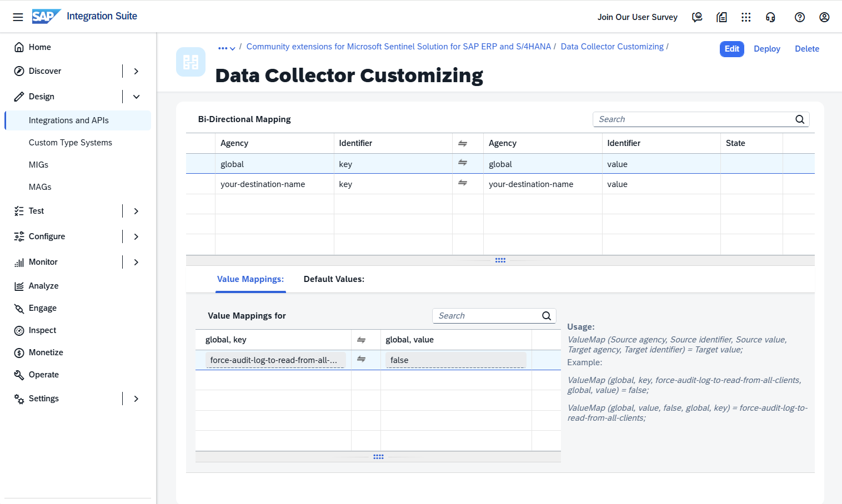Click direction arrows in your-destination-name row
Image resolution: width=842 pixels, height=504 pixels.
point(463,183)
